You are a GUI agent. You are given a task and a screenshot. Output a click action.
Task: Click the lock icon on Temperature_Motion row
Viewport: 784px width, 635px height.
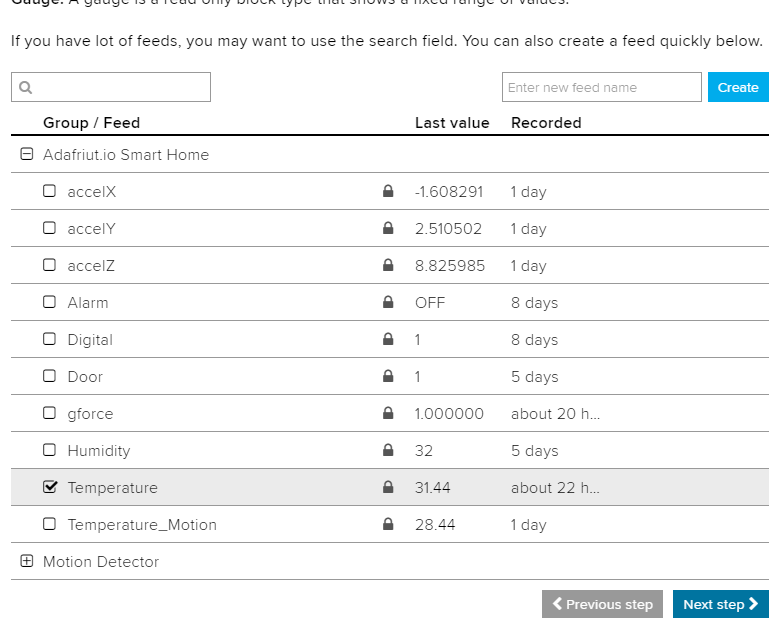coord(388,524)
